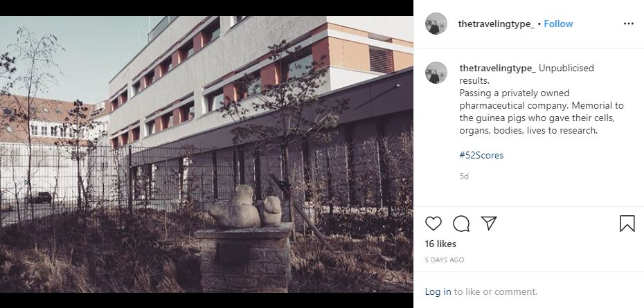The width and height of the screenshot is (644, 308).
Task: View who liked via 16 likes
Action: (440, 244)
